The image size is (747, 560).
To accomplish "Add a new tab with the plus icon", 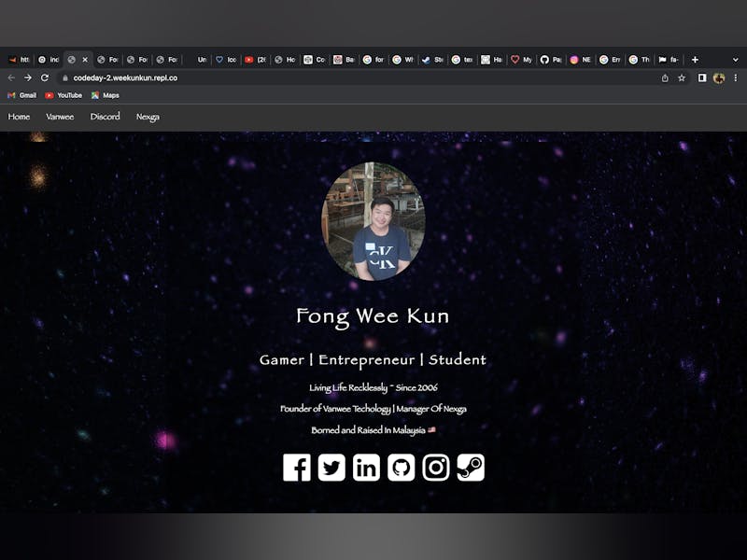I will [x=695, y=60].
